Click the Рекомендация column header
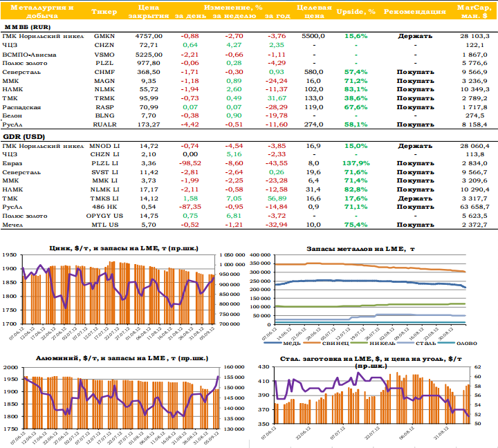Viewport: 498px width, 448px height. pyautogui.click(x=414, y=12)
